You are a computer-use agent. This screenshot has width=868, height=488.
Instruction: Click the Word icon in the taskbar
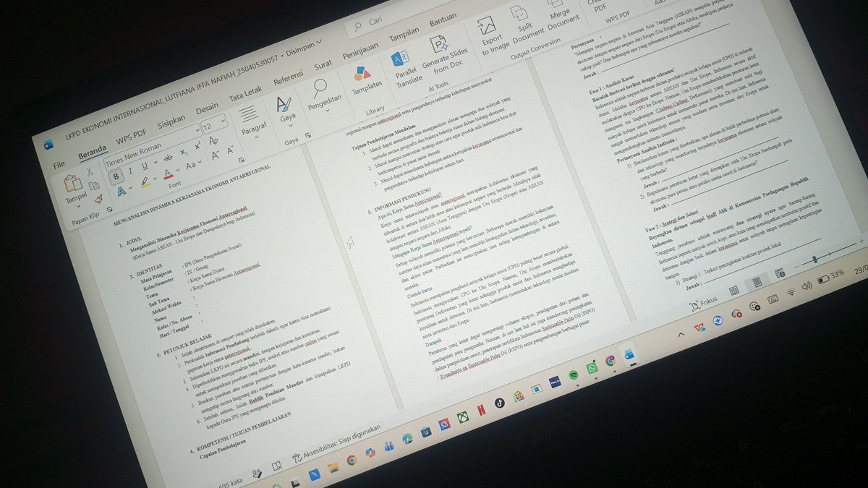tap(629, 354)
